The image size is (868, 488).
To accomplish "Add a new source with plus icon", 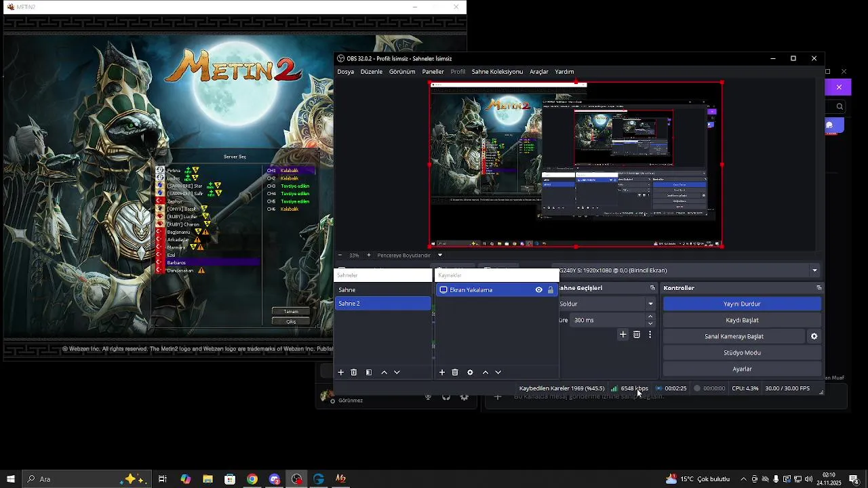I will click(x=442, y=372).
